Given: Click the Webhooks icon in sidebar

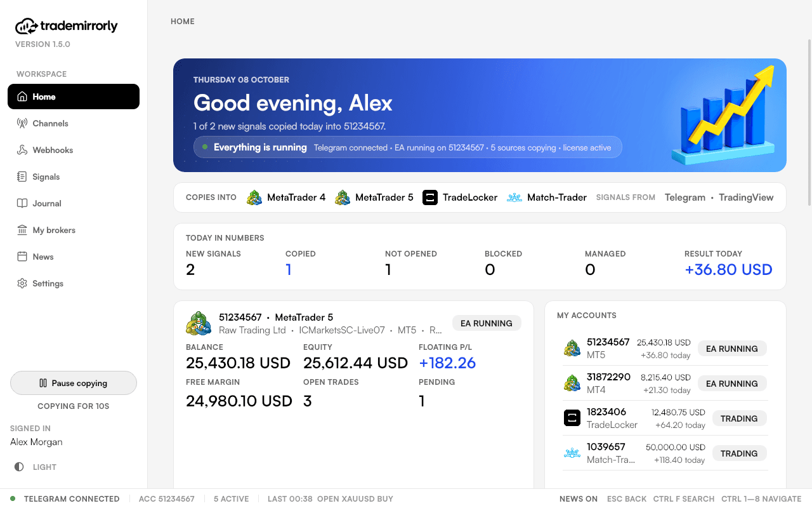Looking at the screenshot, I should (22, 150).
